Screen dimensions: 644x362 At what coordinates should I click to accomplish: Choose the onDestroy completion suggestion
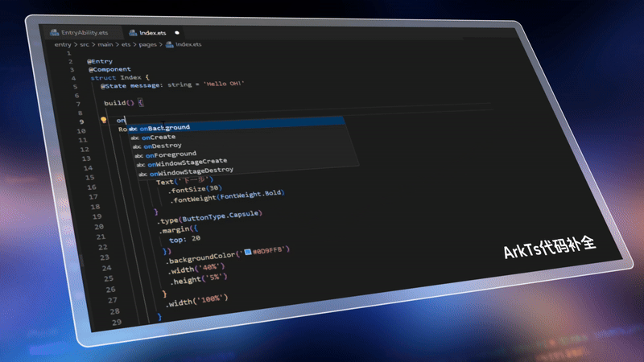coord(163,146)
